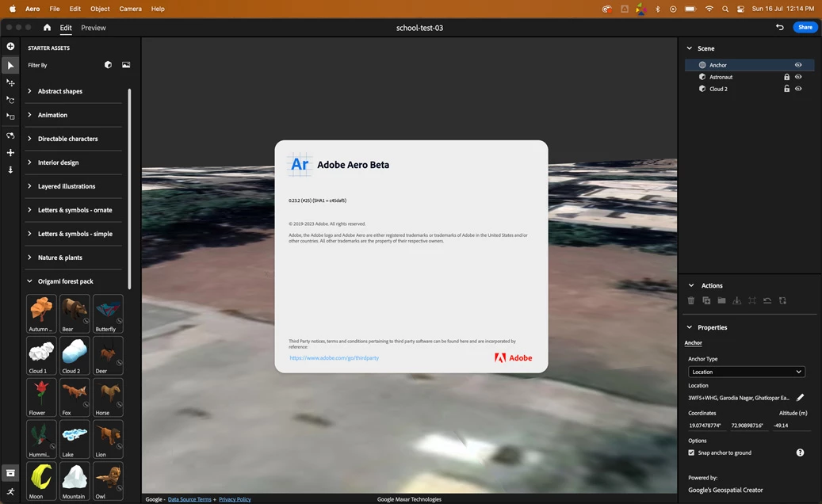Filter starter assets by 3D objects
The image size is (822, 504).
click(x=108, y=65)
